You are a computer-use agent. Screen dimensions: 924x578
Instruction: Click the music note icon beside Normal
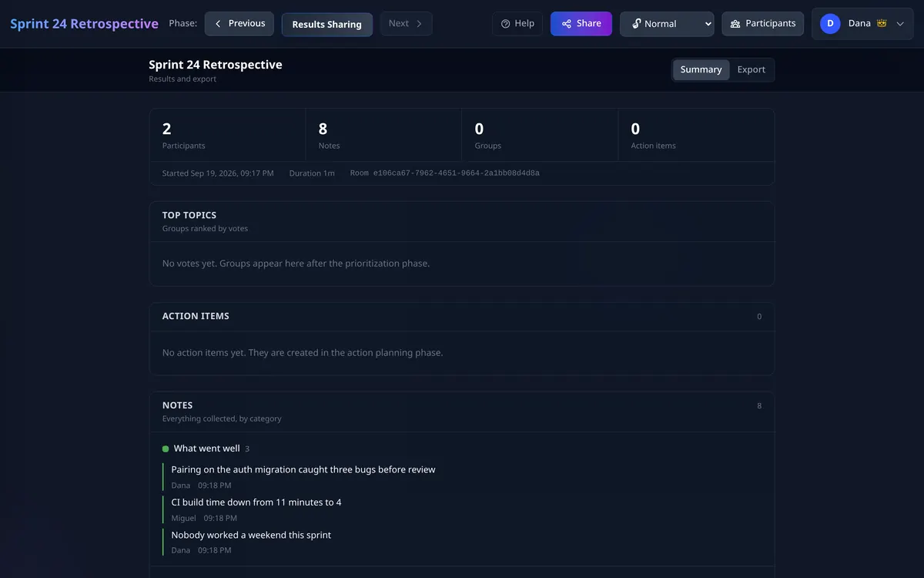click(x=636, y=24)
